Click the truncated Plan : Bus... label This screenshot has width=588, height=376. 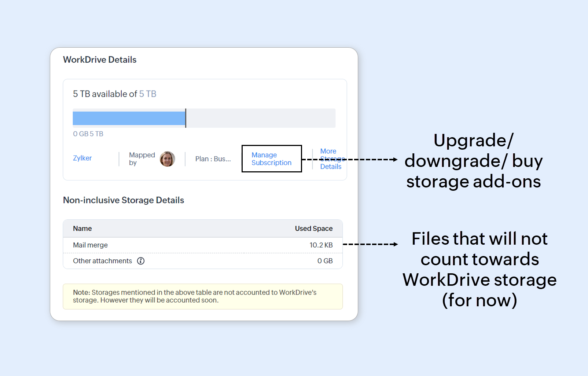coord(213,159)
